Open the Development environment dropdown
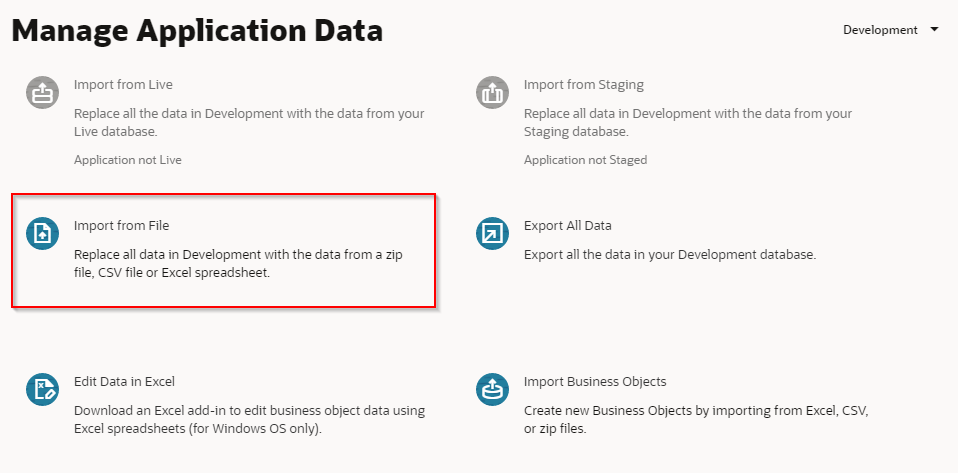958x473 pixels. (x=880, y=30)
